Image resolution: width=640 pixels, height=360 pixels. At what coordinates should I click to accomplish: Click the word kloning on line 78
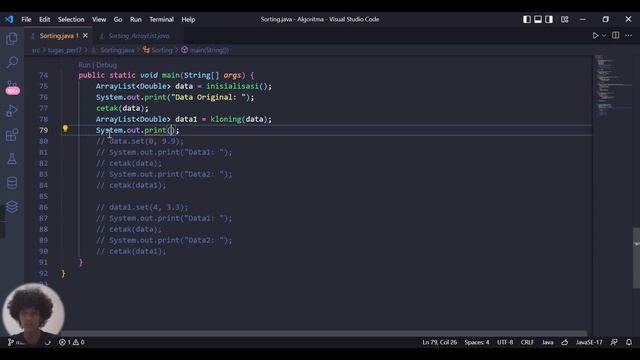click(x=226, y=119)
